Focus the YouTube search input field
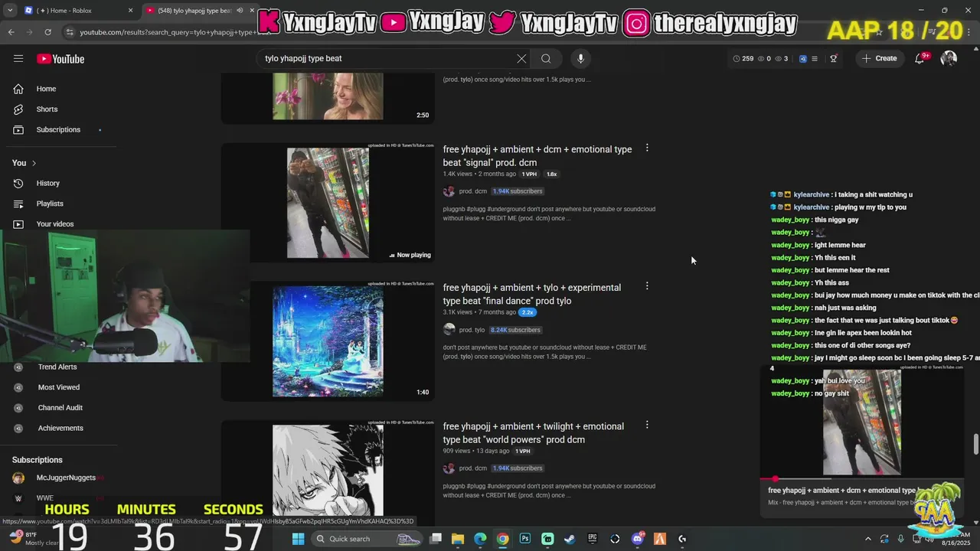This screenshot has height=551, width=980. [387, 59]
